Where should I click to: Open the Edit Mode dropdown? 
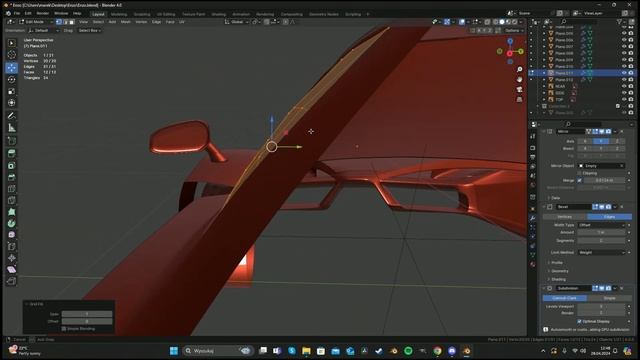pos(36,22)
